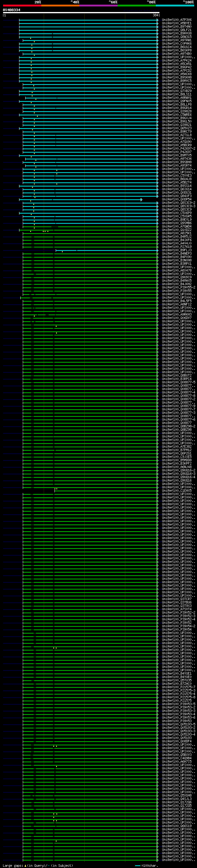Select hit UniRef100_B9MVC5
Viewport: 197px width, 868px height.
point(177,81)
